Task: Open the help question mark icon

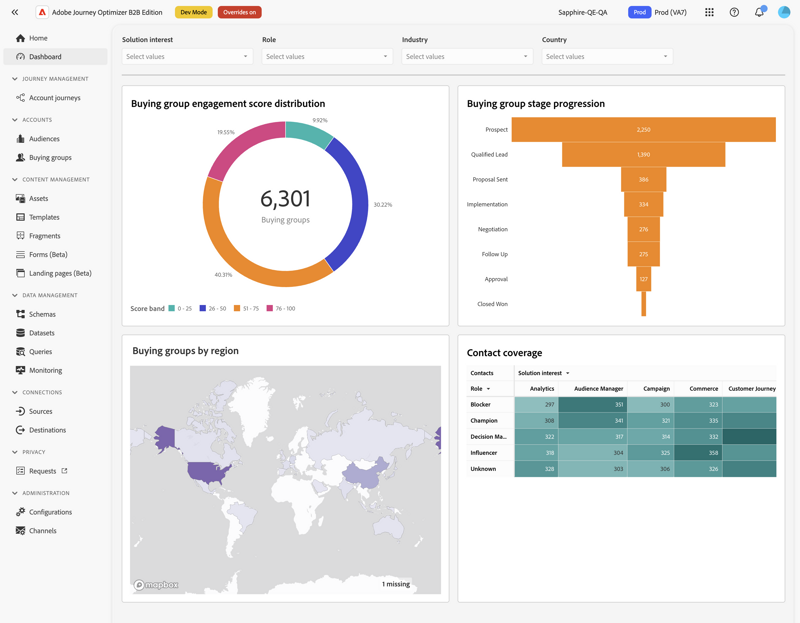Action: [734, 12]
